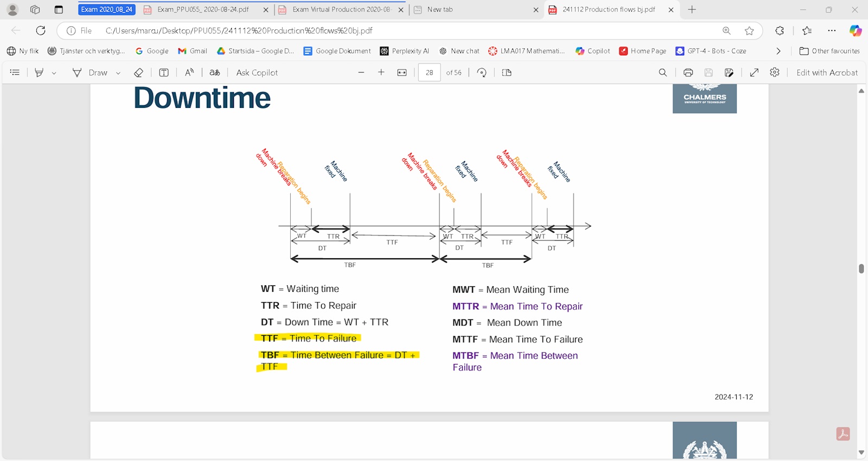
Task: Click Ask Copilot in PDF toolbar
Action: coord(257,73)
